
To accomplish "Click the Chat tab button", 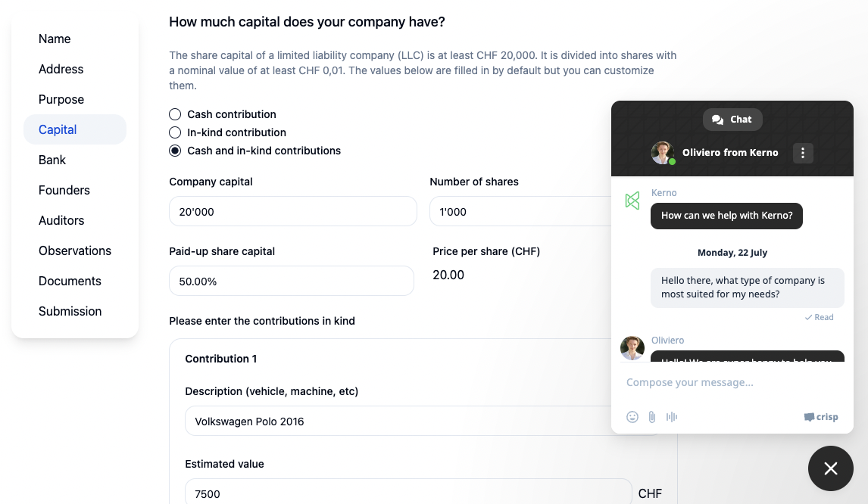I will click(732, 120).
